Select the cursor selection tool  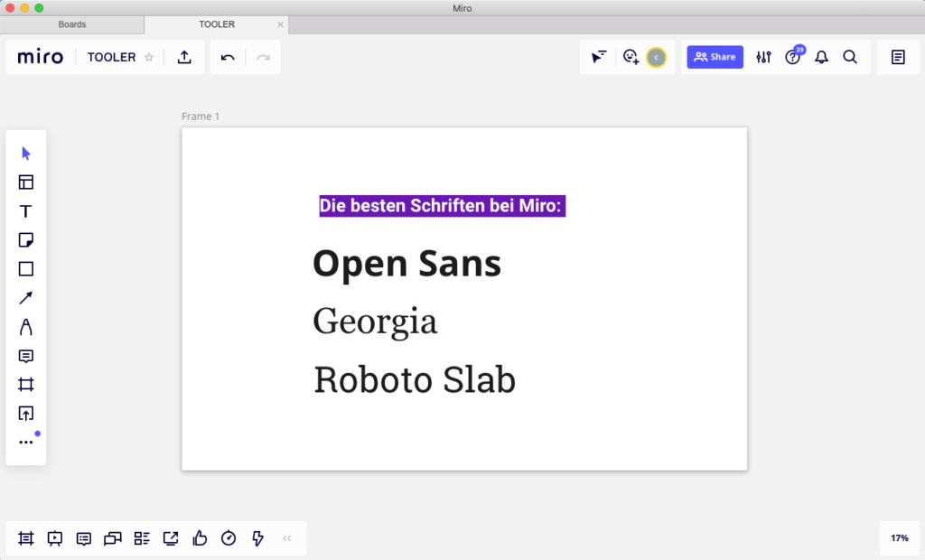tap(26, 154)
